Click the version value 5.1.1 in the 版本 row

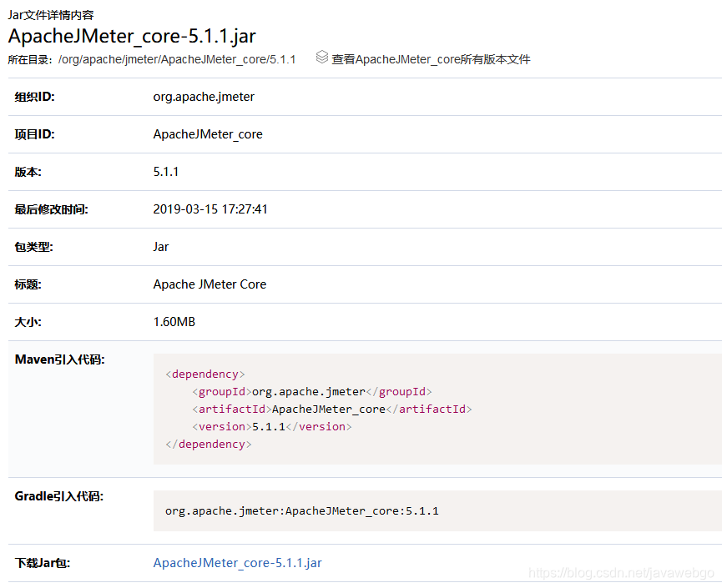(166, 172)
